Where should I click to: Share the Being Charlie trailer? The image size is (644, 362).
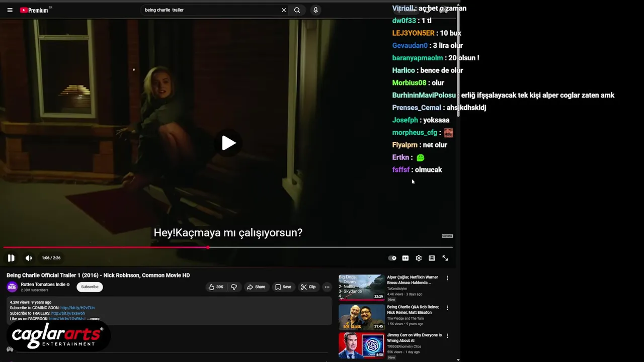click(256, 287)
